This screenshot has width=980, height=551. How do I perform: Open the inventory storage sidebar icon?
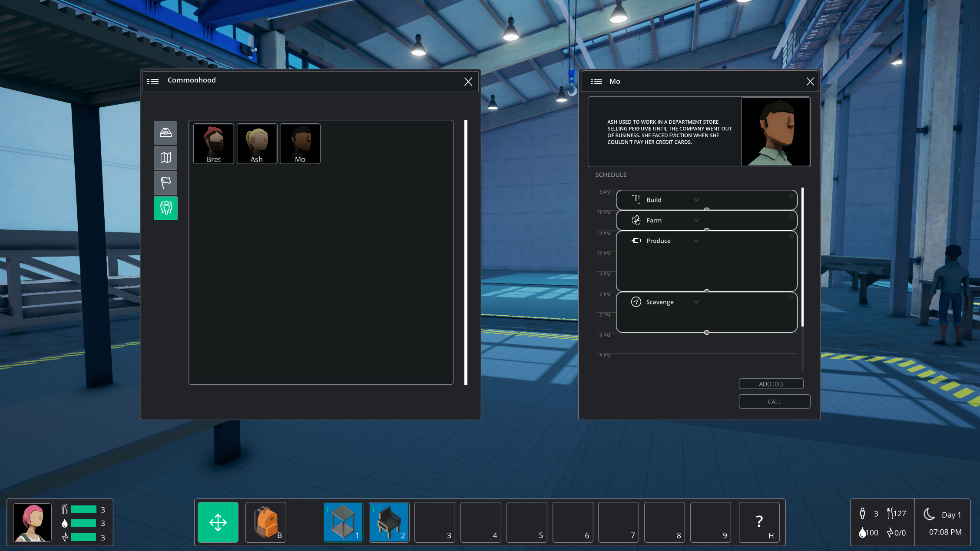coord(166,132)
